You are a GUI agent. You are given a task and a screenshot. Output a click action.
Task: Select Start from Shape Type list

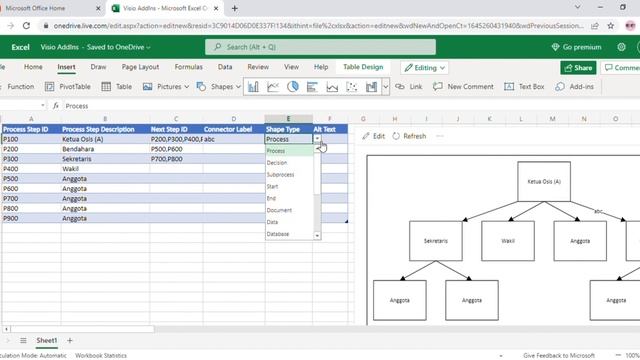coord(272,187)
